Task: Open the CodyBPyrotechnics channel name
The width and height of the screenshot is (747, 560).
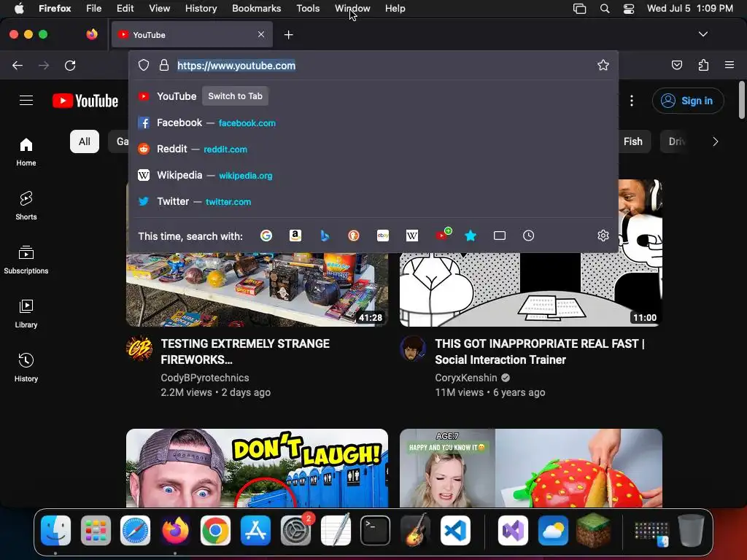Action: tap(205, 378)
